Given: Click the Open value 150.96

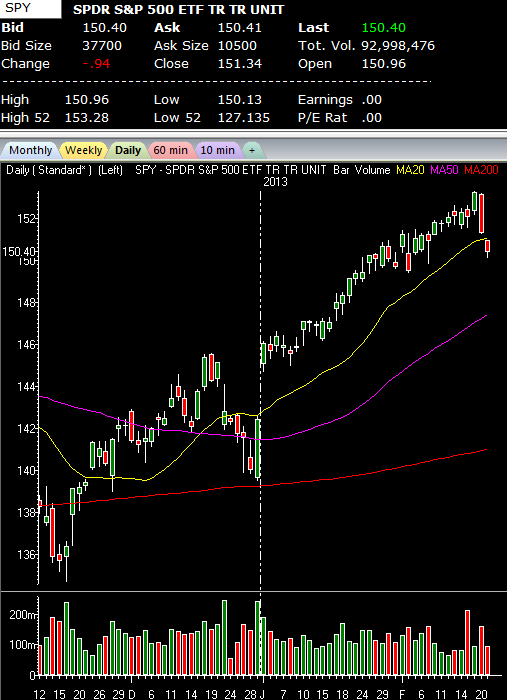Looking at the screenshot, I should click(383, 64).
